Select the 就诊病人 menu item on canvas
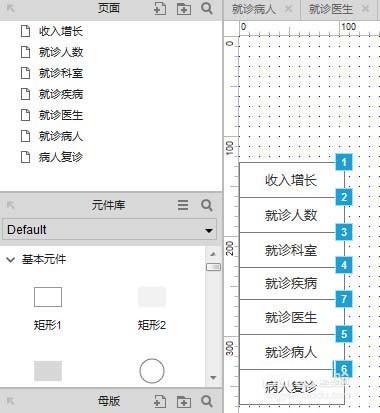This screenshot has width=380, height=413. 292,352
